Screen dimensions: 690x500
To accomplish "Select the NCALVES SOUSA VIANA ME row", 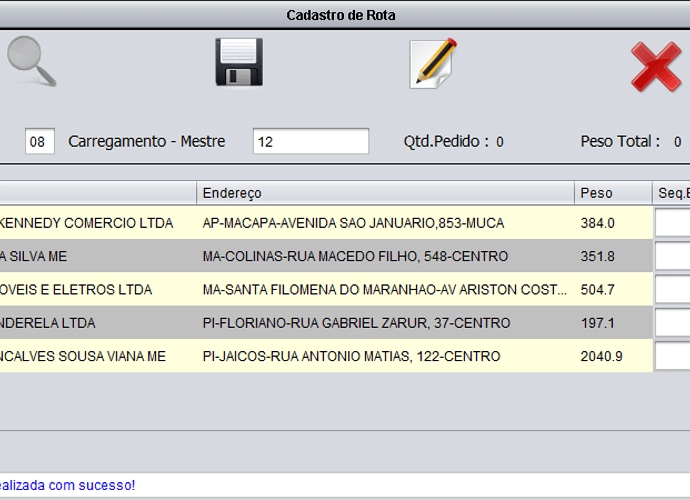I will pos(345,356).
